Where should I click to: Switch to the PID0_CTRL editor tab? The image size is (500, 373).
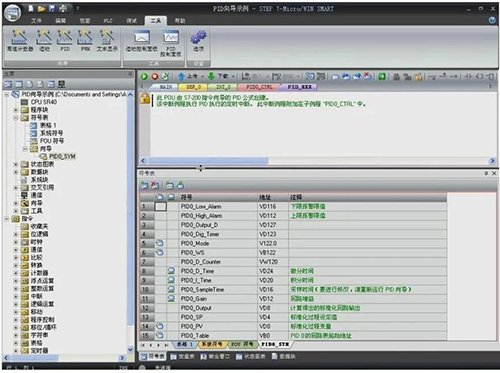(x=259, y=87)
